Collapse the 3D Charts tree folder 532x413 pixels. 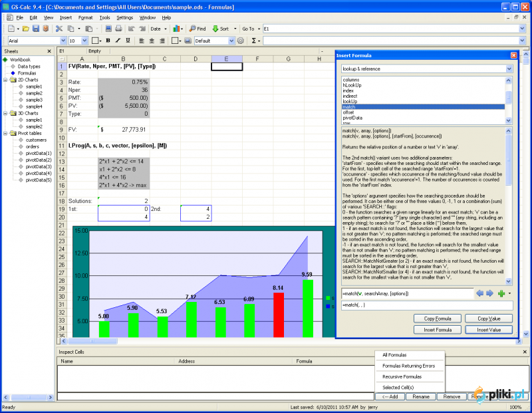[5, 113]
